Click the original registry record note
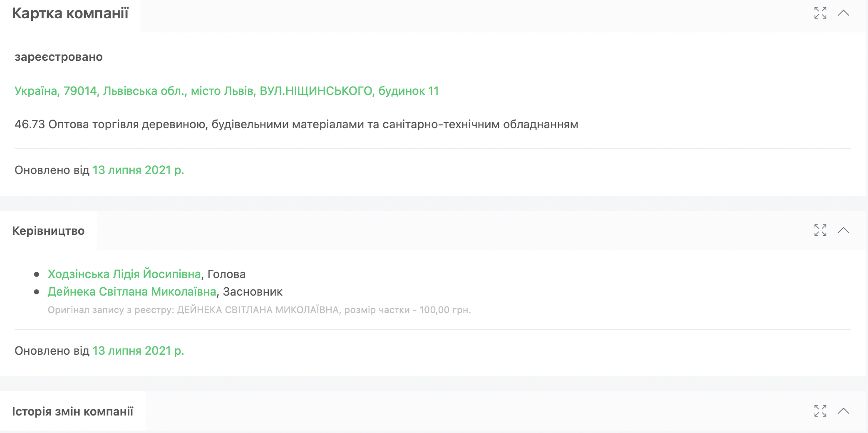This screenshot has width=868, height=433. pyautogui.click(x=259, y=310)
